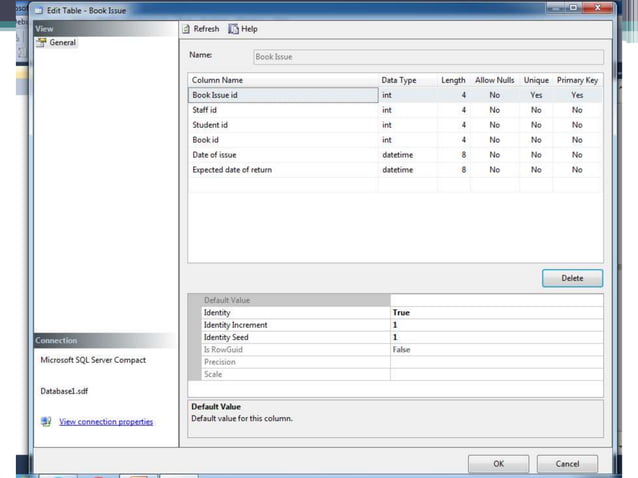The height and width of the screenshot is (478, 638).
Task: Open Data Type dropdown for Staff id
Action: [407, 110]
